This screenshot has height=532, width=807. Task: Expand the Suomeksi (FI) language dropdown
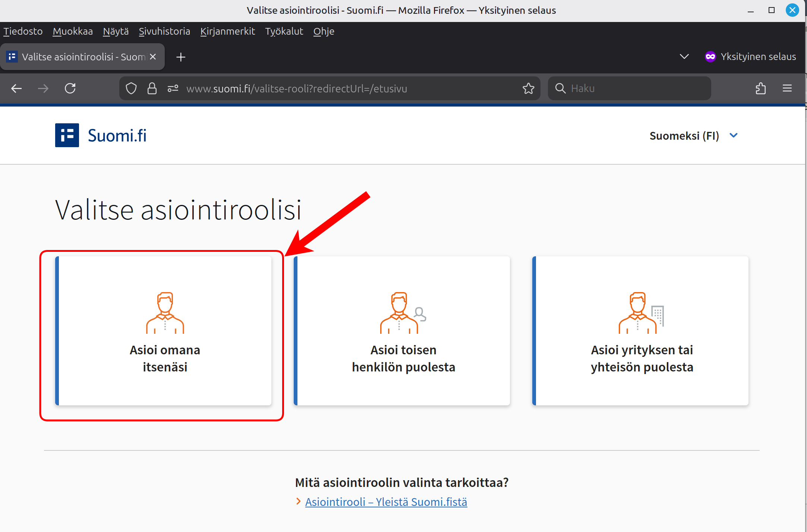[693, 136]
